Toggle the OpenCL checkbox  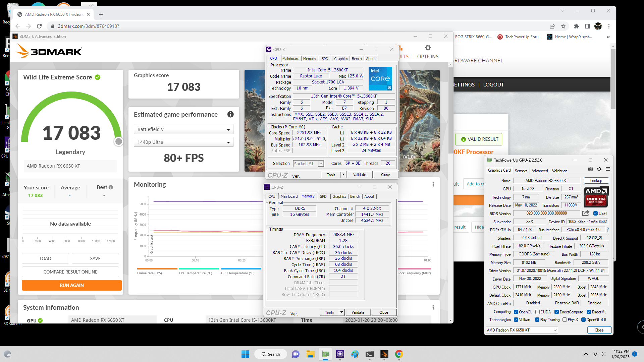(x=516, y=312)
